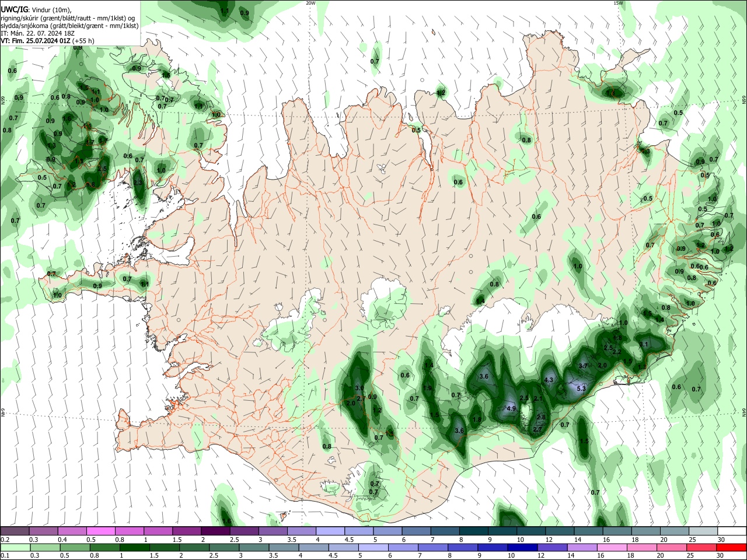Screen dimensions: 747x560
Task: Click the 2.2 precipitation value on the map
Action: coord(617,352)
